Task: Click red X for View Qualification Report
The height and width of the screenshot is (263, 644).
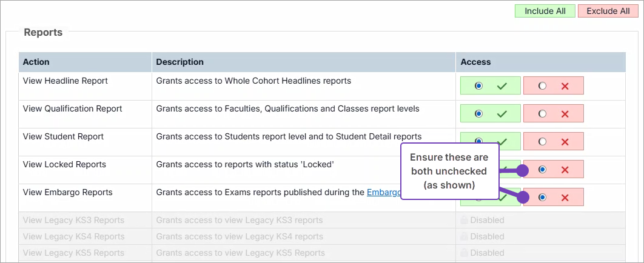Action: point(565,114)
